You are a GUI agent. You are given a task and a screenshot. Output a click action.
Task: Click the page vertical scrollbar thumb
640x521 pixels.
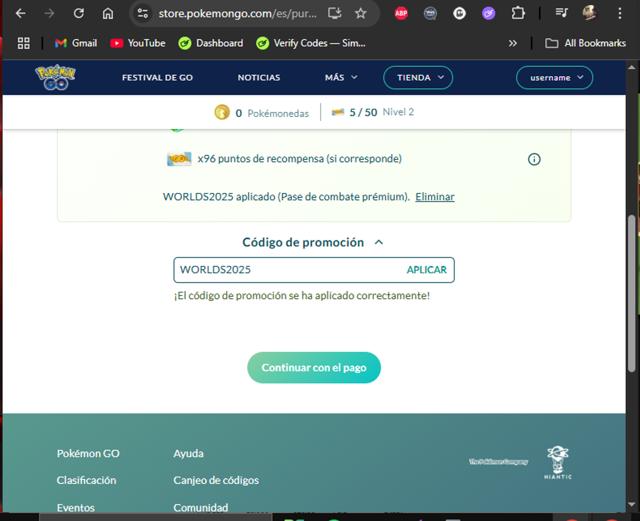click(x=632, y=293)
